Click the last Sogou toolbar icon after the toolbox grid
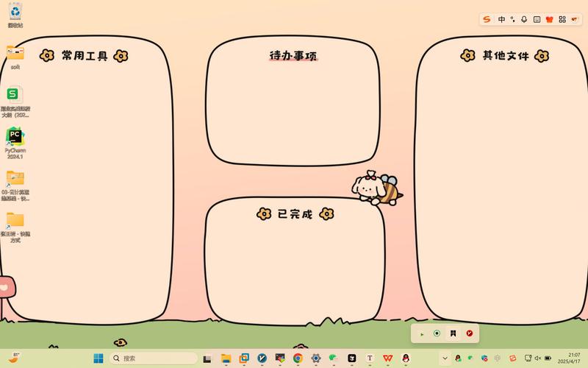This screenshot has width=588, height=368. (575, 19)
